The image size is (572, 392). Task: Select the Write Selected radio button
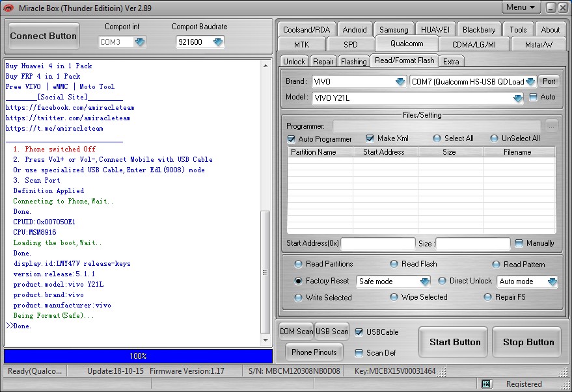299,298
